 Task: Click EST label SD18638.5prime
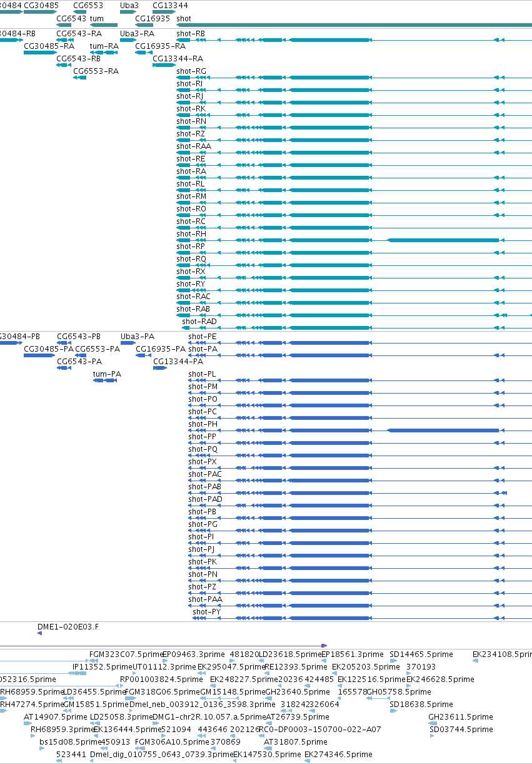tap(421, 705)
